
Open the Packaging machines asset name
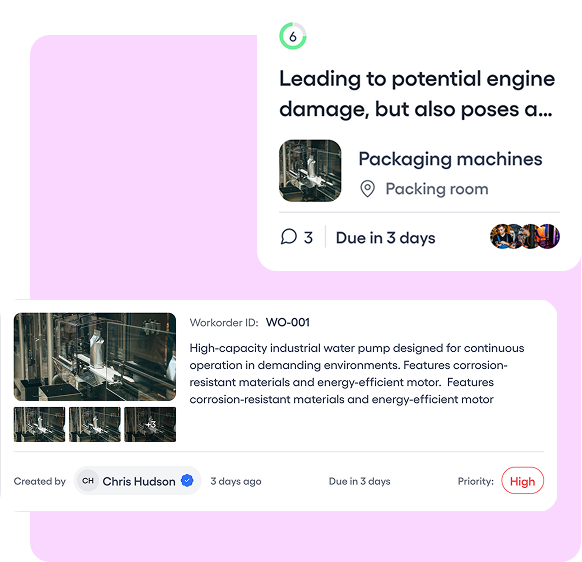click(450, 160)
